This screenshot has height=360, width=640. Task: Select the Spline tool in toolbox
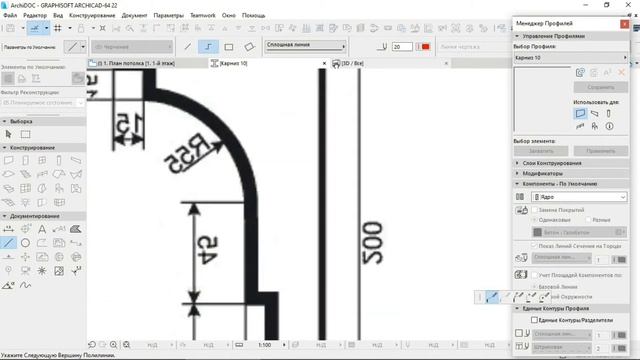(x=25, y=285)
